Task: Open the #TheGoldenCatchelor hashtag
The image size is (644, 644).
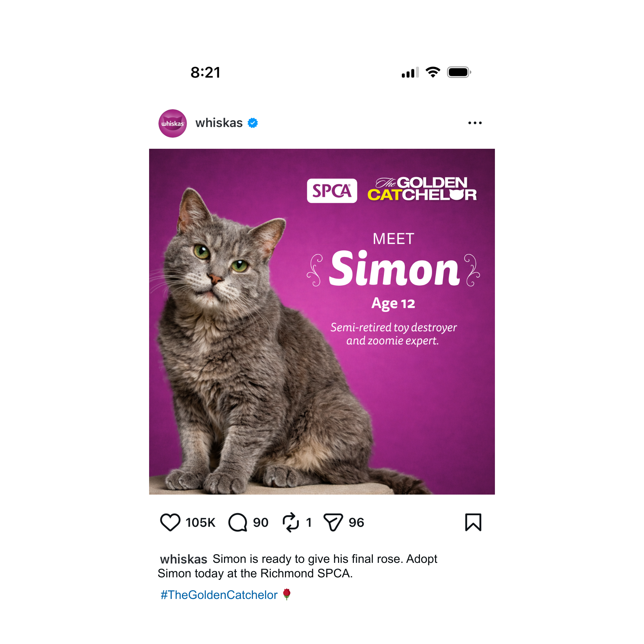Action: tap(219, 595)
